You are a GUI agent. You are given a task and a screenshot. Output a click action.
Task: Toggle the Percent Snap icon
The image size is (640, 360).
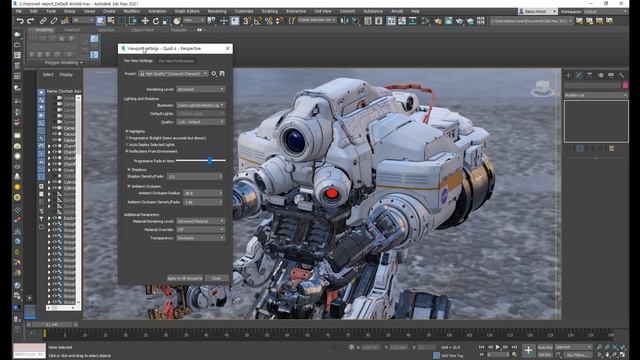point(268,20)
